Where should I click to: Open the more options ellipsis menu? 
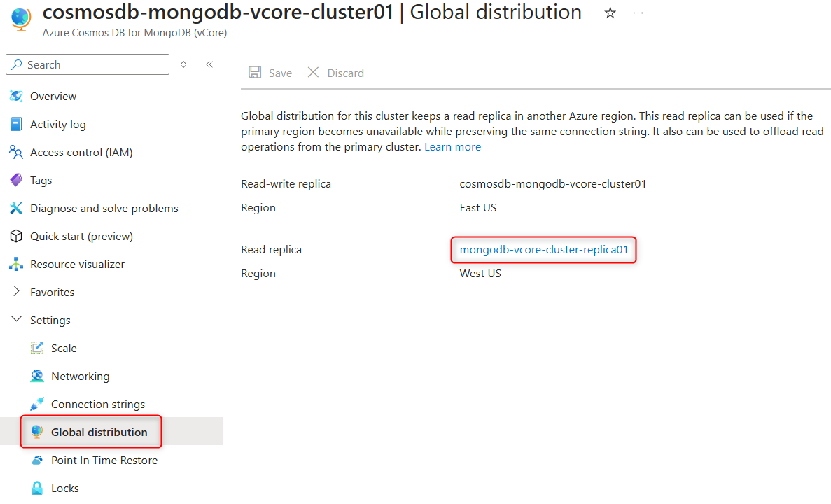638,13
